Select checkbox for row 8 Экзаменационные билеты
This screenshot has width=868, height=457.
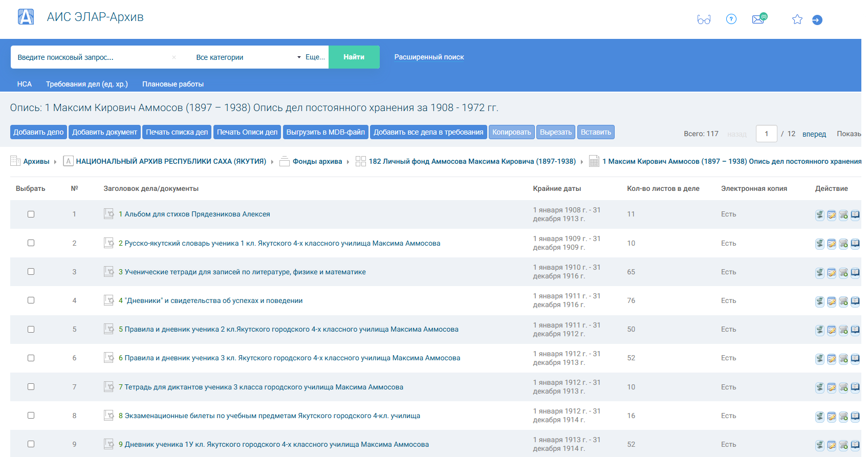pyautogui.click(x=31, y=416)
